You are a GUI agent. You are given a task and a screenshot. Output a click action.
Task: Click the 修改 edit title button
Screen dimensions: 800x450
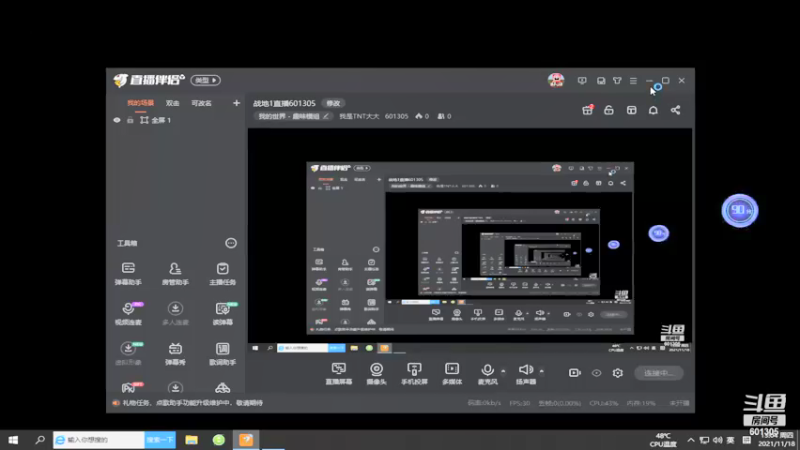333,103
